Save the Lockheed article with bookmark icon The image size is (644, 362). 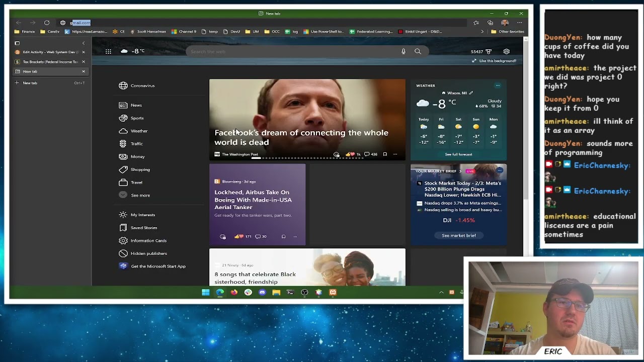click(283, 236)
